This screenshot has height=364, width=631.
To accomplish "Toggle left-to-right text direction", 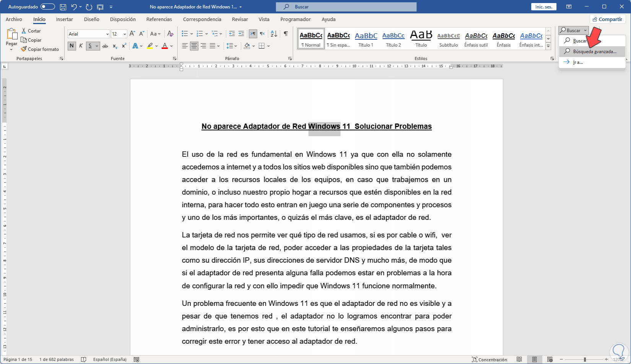I will [x=253, y=34].
